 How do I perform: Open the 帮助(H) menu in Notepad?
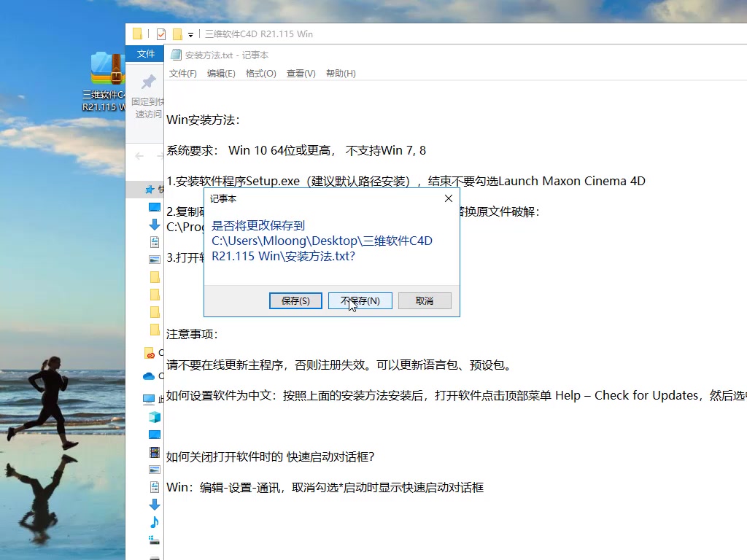[x=341, y=74]
